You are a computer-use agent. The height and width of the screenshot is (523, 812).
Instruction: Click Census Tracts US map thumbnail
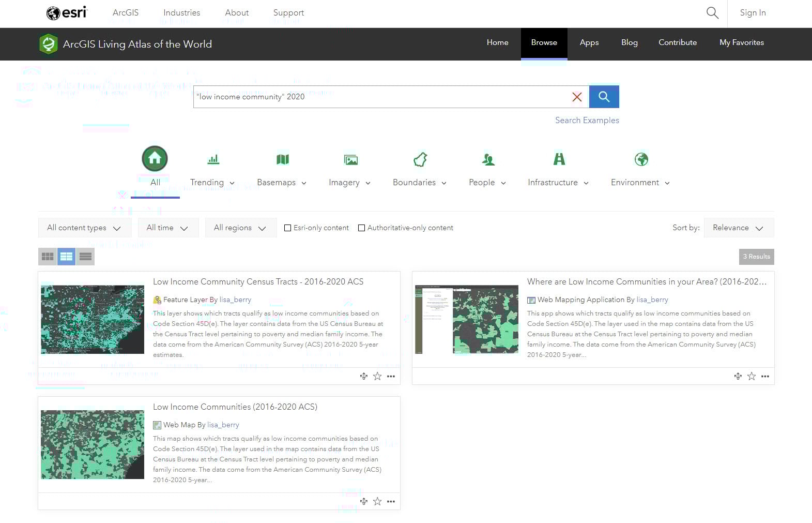(x=93, y=320)
